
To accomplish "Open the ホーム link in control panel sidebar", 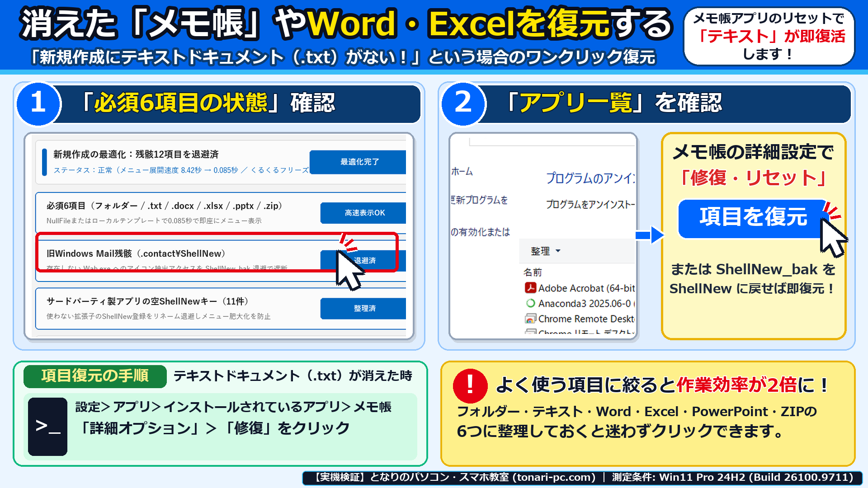I will [462, 172].
